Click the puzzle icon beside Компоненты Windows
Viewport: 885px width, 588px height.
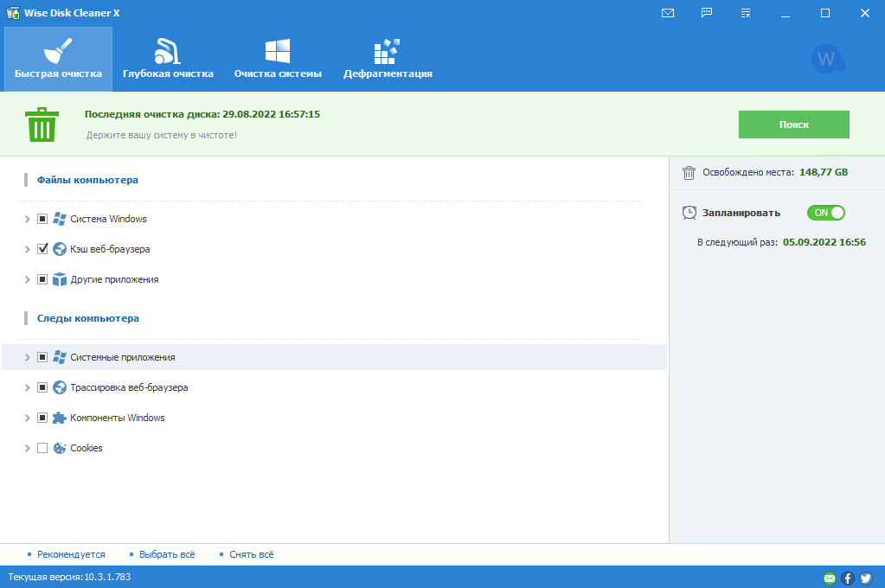tap(60, 418)
